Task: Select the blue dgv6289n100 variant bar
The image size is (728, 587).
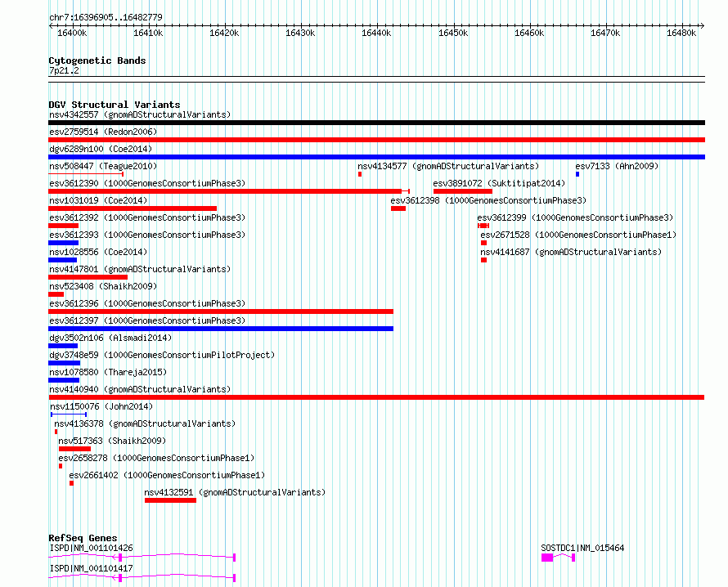Action: point(376,157)
